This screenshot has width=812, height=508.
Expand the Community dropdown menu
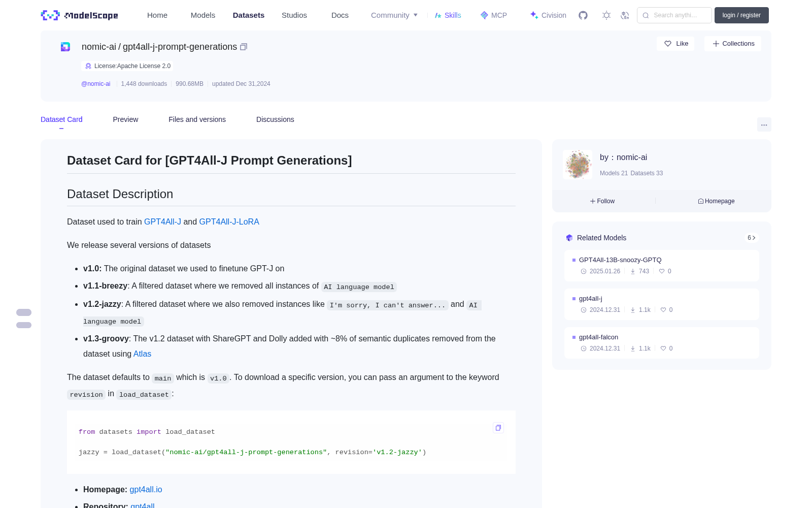(x=394, y=15)
